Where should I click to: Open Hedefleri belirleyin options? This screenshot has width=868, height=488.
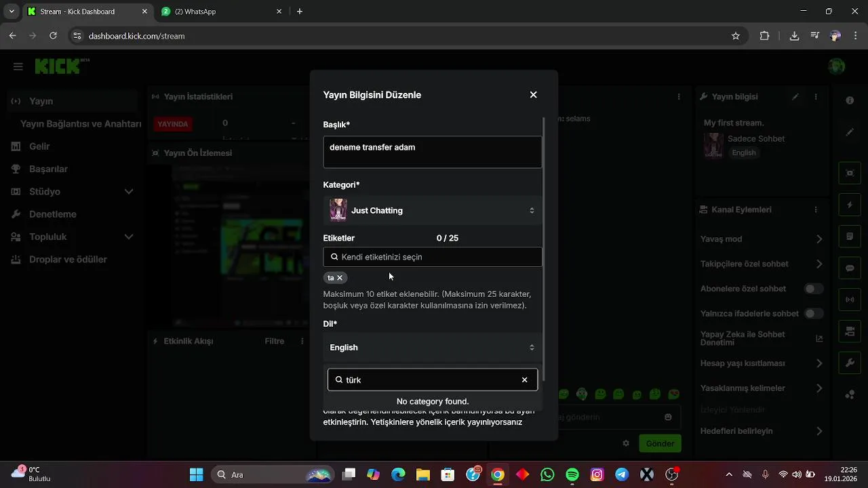coord(762,431)
